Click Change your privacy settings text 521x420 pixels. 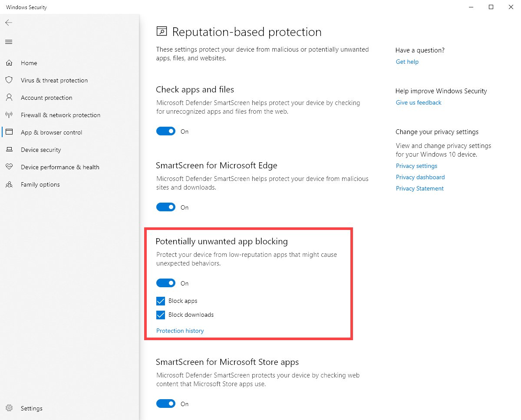pos(437,132)
